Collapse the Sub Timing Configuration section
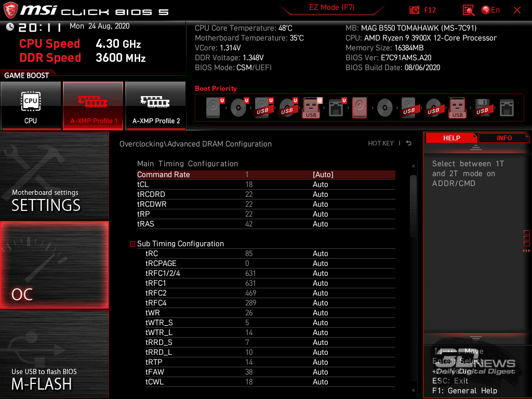This screenshot has width=532, height=399. pos(132,244)
